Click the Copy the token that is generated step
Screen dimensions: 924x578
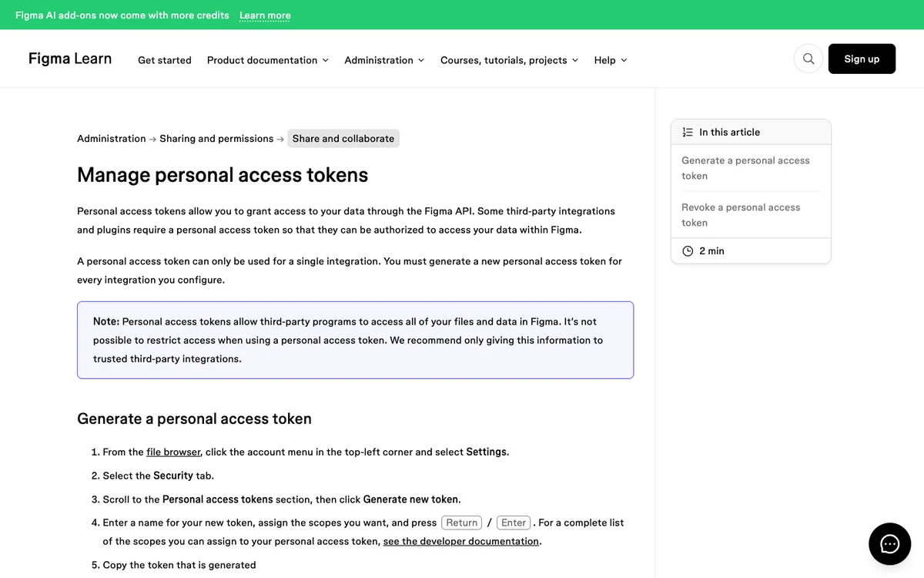(x=179, y=565)
